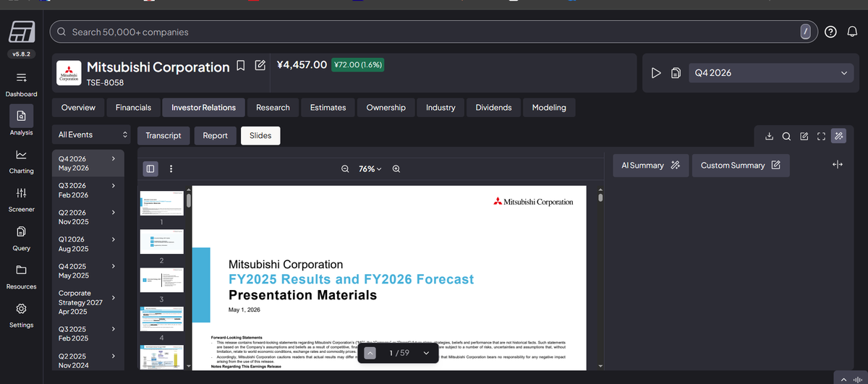Click search icon in document toolbar
The height and width of the screenshot is (384, 868).
(786, 136)
